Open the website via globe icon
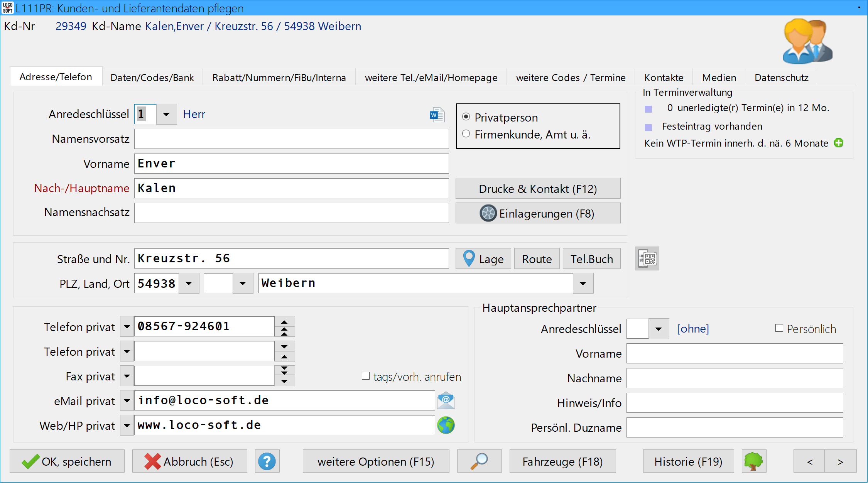The width and height of the screenshot is (868, 483). [x=446, y=425]
